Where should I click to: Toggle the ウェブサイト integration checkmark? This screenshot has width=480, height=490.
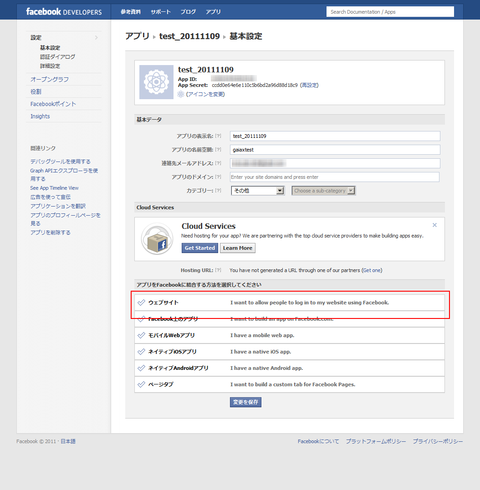[x=141, y=302]
